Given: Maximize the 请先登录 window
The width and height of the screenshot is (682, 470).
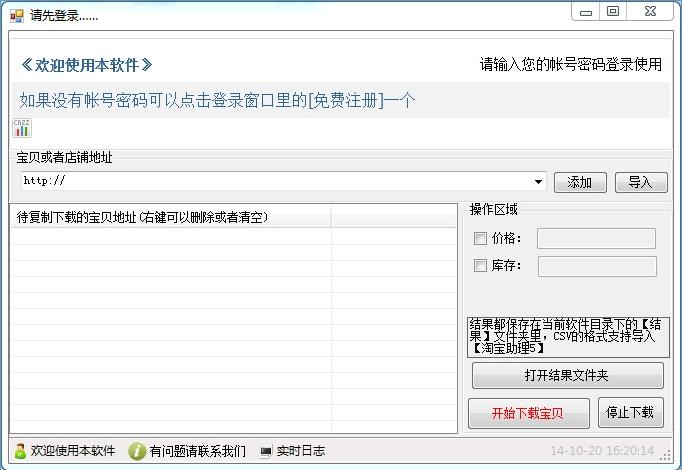Looking at the screenshot, I should 613,12.
